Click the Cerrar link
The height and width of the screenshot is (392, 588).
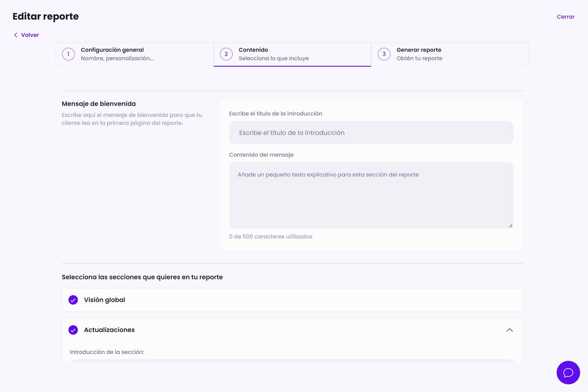[x=566, y=17]
